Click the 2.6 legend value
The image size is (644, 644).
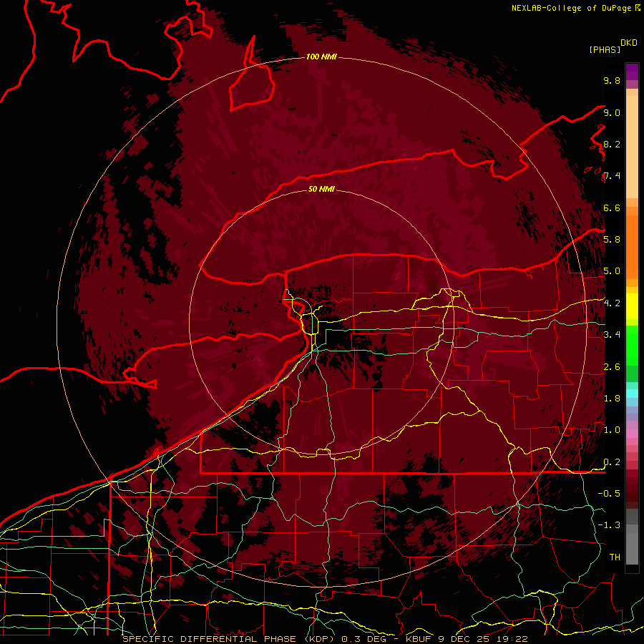612,367
